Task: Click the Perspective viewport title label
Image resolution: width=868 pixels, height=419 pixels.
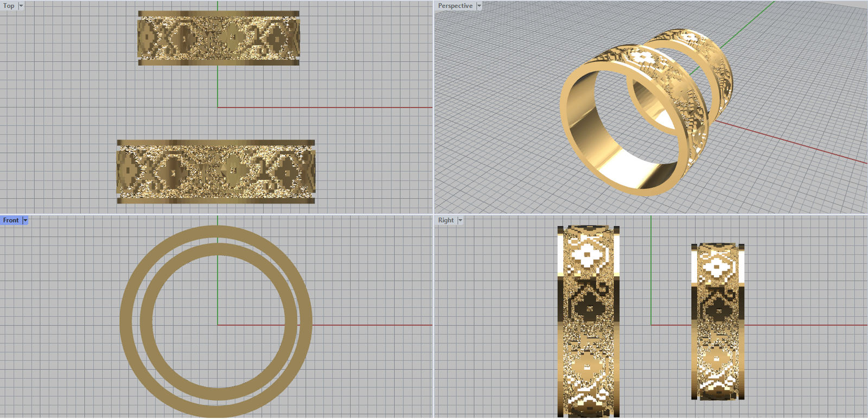Action: [x=455, y=6]
